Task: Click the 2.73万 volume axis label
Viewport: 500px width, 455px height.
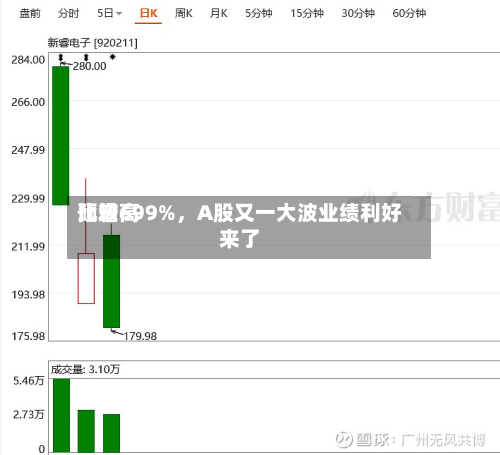Action: (x=29, y=414)
